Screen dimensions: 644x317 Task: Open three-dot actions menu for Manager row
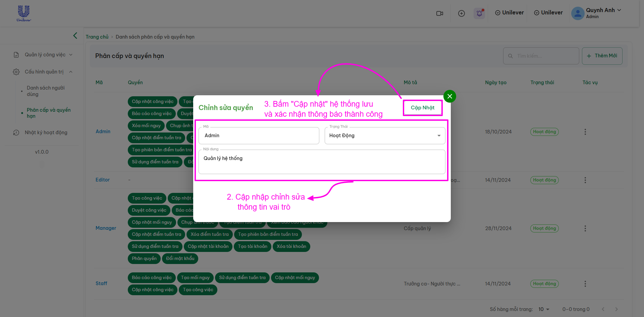[x=585, y=228]
